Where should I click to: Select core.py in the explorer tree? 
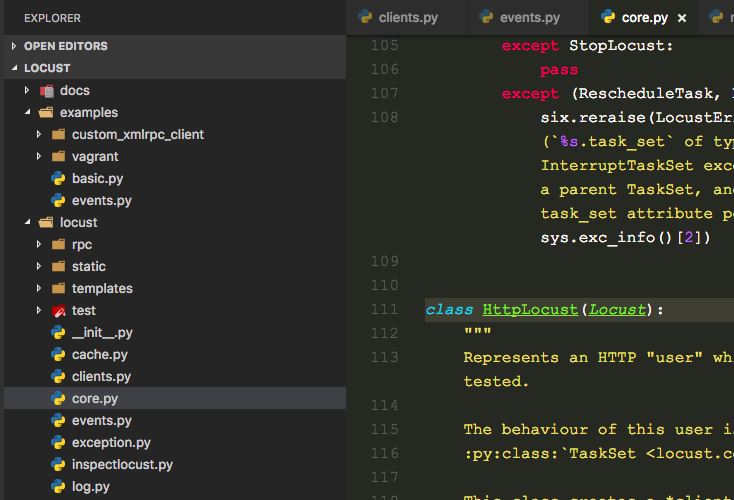[175, 398]
